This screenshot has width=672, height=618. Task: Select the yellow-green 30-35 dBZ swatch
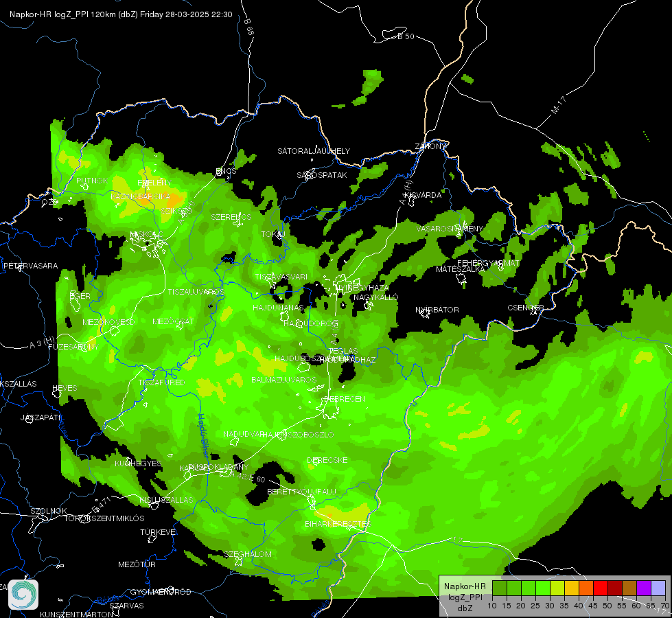(x=557, y=588)
